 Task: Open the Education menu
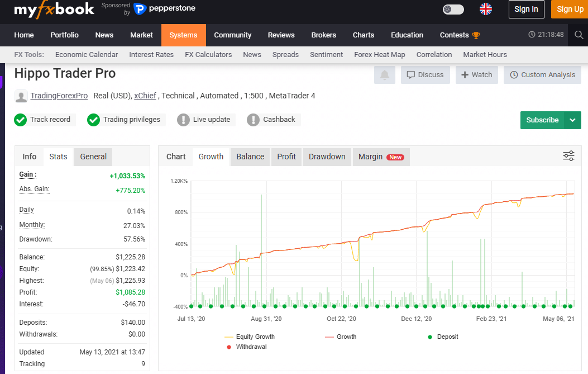coord(407,35)
